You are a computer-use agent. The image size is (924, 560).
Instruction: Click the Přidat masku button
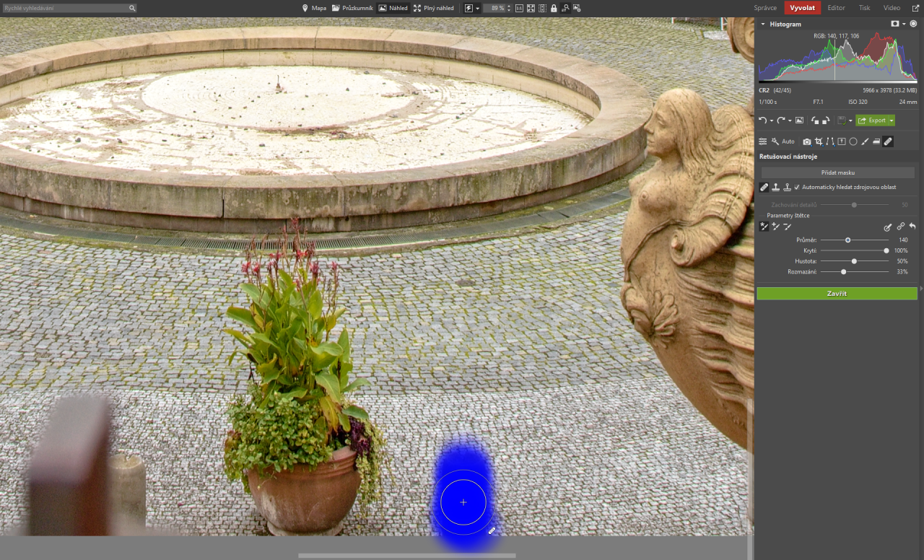pos(837,172)
